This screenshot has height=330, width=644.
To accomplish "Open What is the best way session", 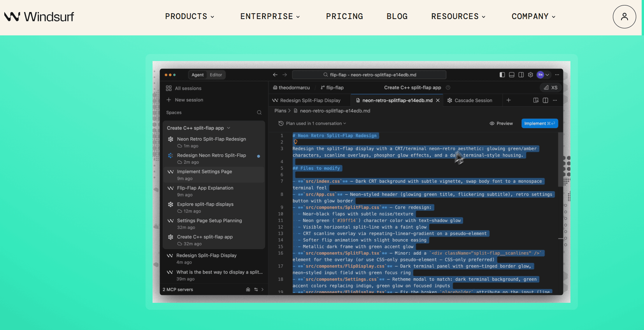I will coord(213,275).
